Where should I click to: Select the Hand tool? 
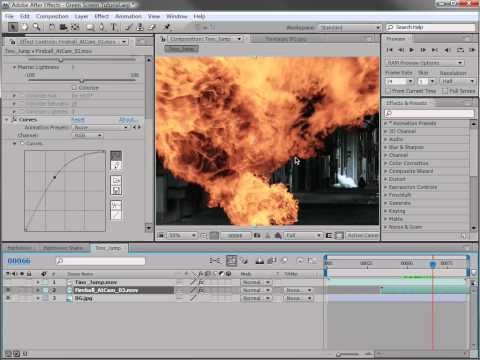point(25,27)
